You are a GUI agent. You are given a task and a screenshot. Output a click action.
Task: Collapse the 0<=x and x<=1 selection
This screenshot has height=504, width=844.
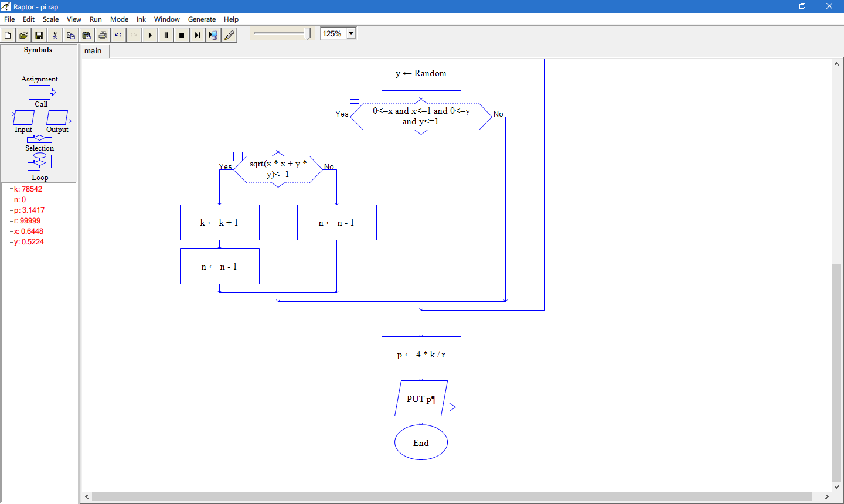pyautogui.click(x=355, y=104)
